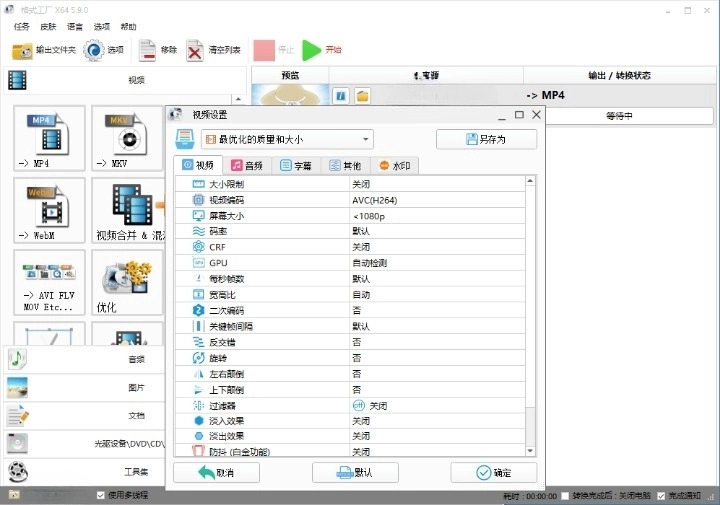Image resolution: width=720 pixels, height=505 pixels.
Task: Select the 反交错 deinterlace row
Action: click(x=350, y=342)
